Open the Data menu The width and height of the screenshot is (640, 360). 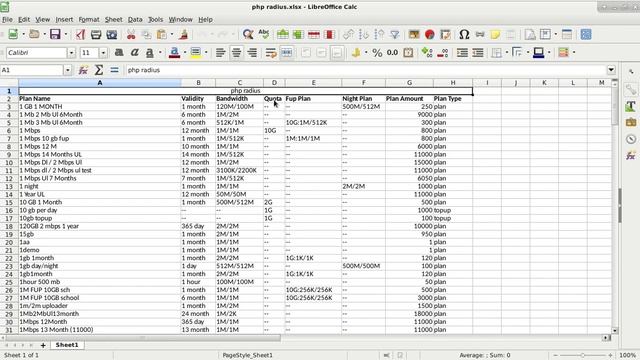tap(135, 20)
